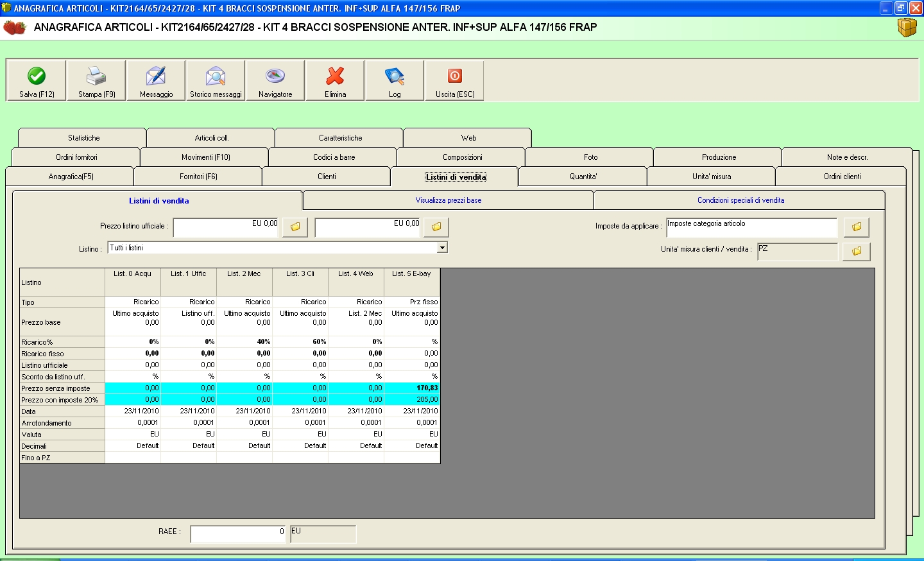Switch to the Anagrafica(F5) tab
924x561 pixels.
point(71,177)
